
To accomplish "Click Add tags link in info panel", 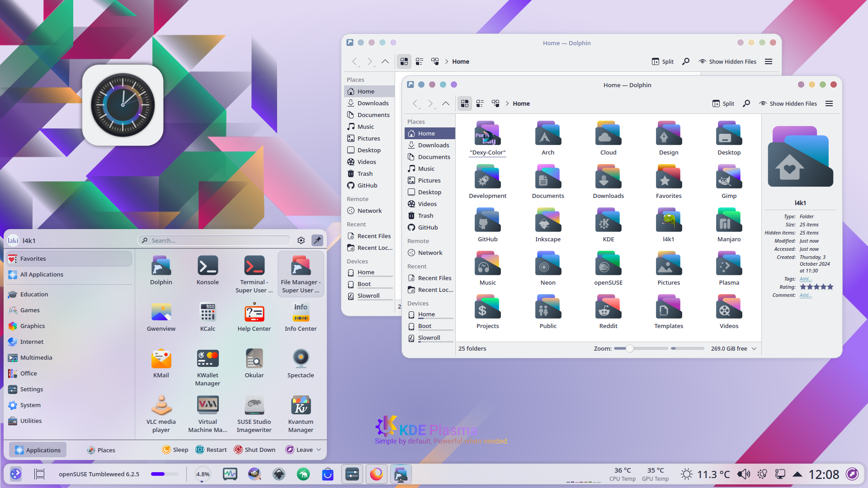I will pos(806,279).
